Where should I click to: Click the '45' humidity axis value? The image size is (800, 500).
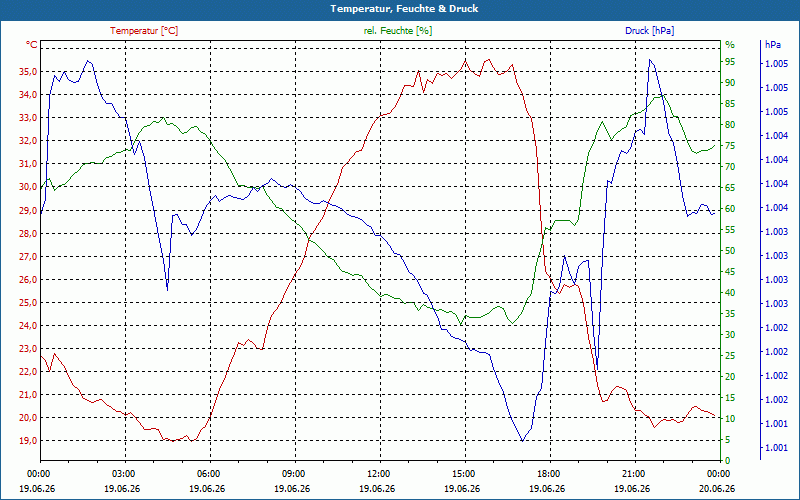[x=730, y=272]
